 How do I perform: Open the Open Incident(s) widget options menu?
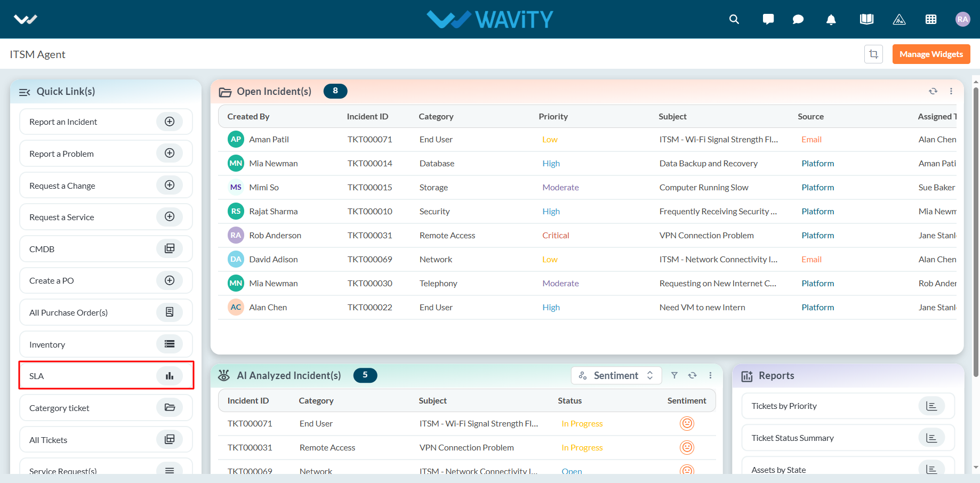(x=951, y=91)
